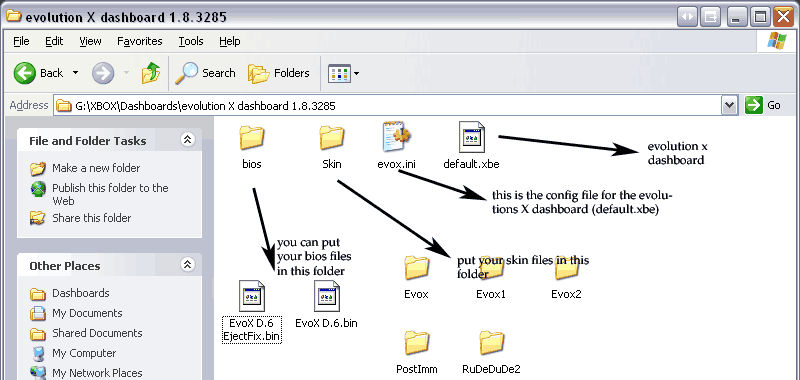Viewport: 800px width, 380px height.
Task: Select the EvoX D.6.bin file icon
Action: 327,296
